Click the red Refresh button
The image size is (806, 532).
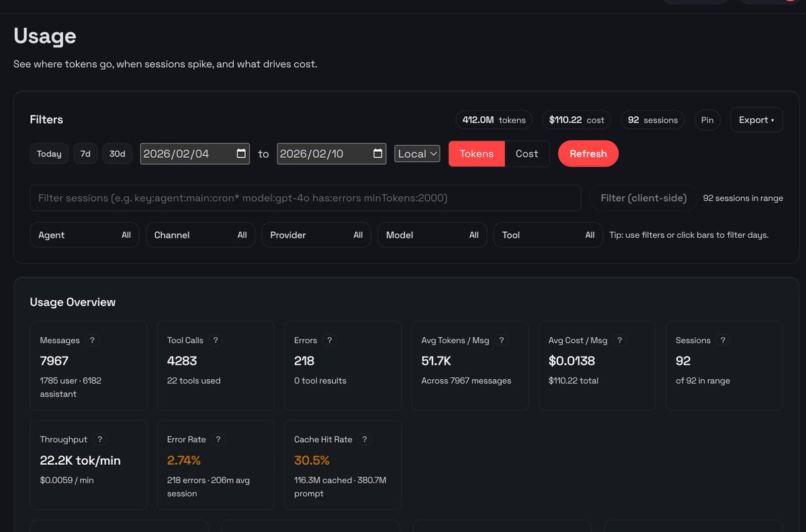coord(588,154)
